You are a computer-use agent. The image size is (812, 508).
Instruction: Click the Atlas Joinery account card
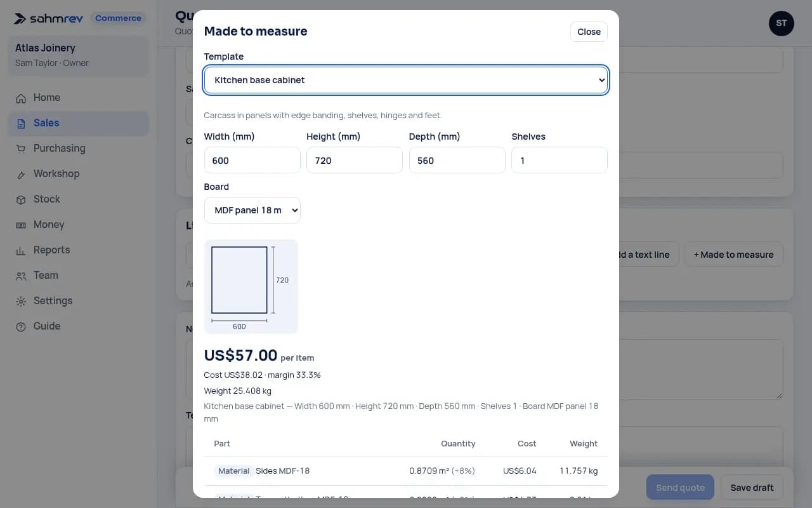tap(78, 55)
